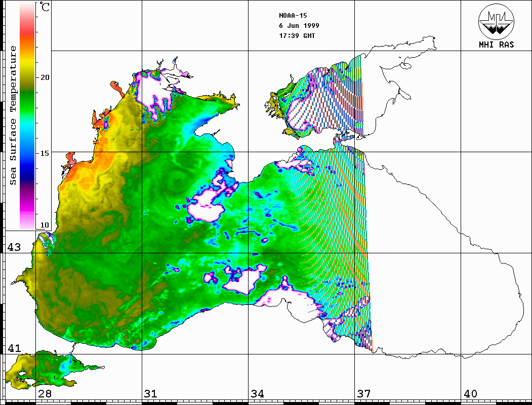Select the 17:39 GMT time text
Viewport: 532px width, 405px height.
click(297, 35)
